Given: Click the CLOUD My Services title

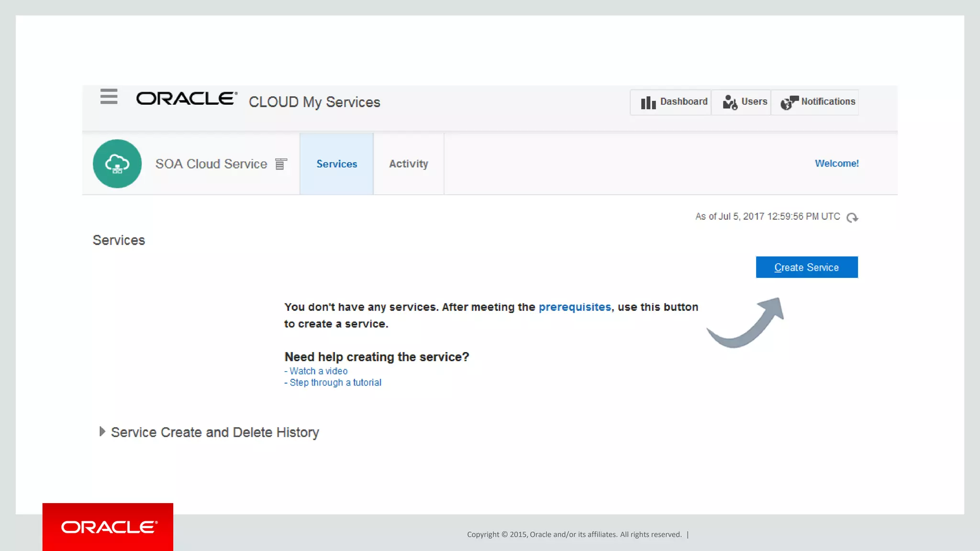Looking at the screenshot, I should [x=314, y=102].
